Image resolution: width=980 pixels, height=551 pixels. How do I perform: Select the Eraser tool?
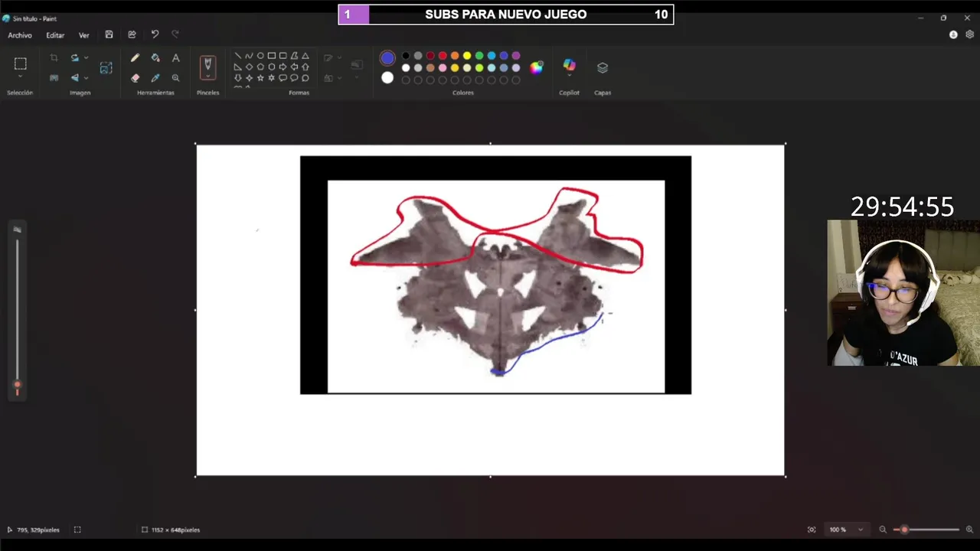[135, 77]
